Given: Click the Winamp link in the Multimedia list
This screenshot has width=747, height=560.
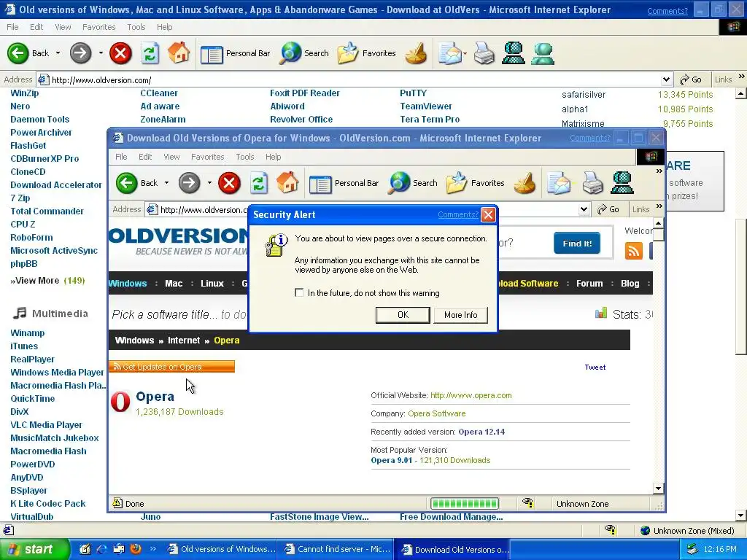Looking at the screenshot, I should tap(28, 332).
